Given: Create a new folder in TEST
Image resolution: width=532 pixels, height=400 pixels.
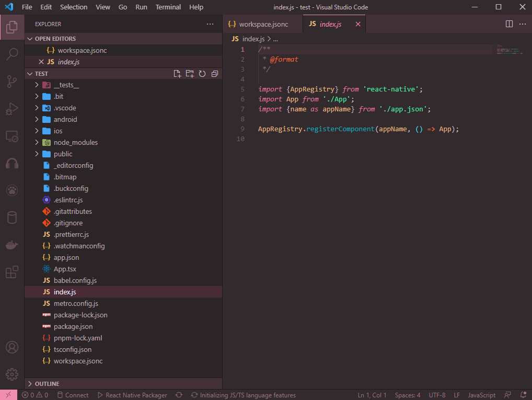Looking at the screenshot, I should [x=190, y=74].
